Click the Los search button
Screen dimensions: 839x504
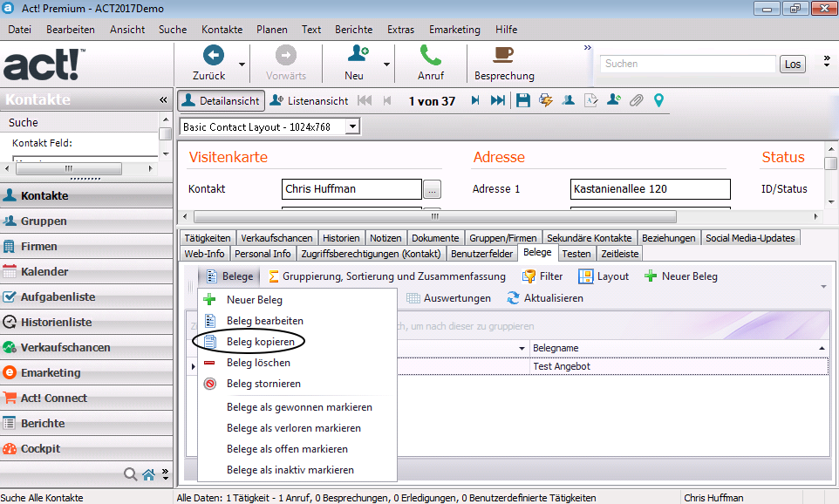793,65
